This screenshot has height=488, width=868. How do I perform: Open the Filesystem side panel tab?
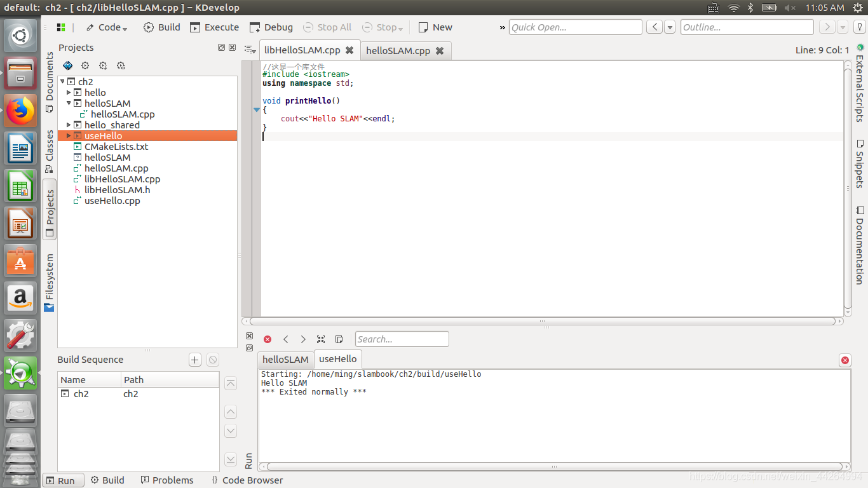pyautogui.click(x=50, y=282)
